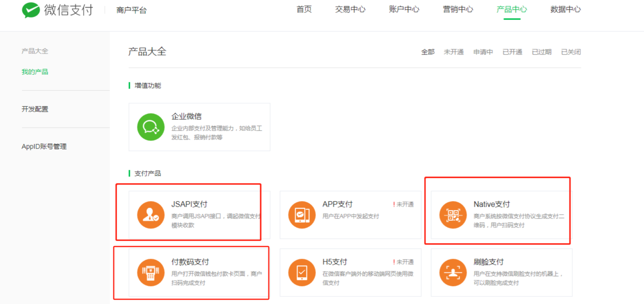Open 我的产品 in the sidebar
Image resolution: width=644 pixels, height=304 pixels.
[x=35, y=72]
